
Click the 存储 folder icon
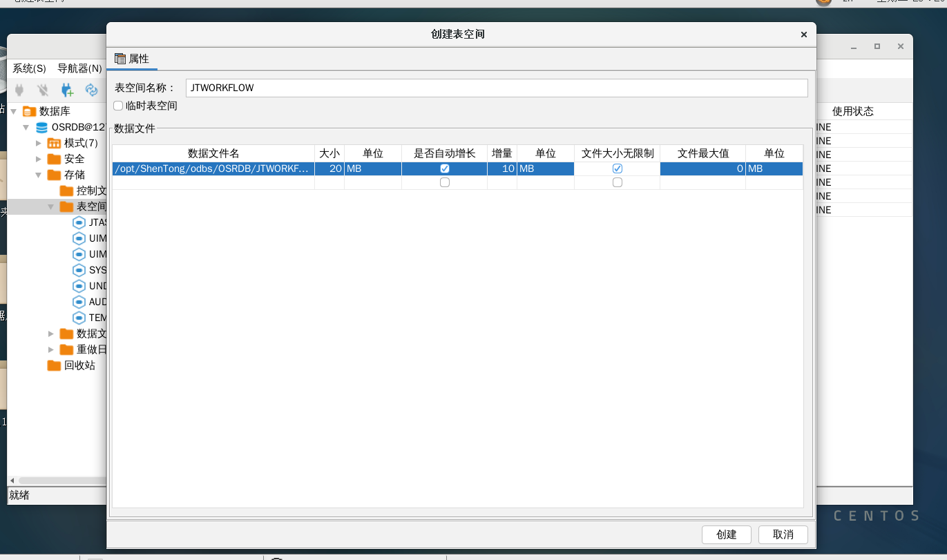coord(54,175)
